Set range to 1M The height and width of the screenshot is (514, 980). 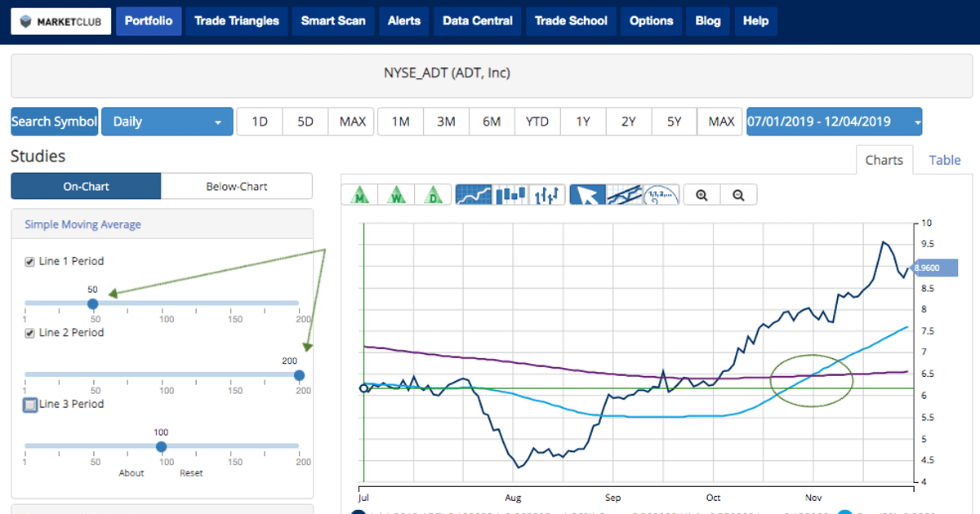(400, 122)
